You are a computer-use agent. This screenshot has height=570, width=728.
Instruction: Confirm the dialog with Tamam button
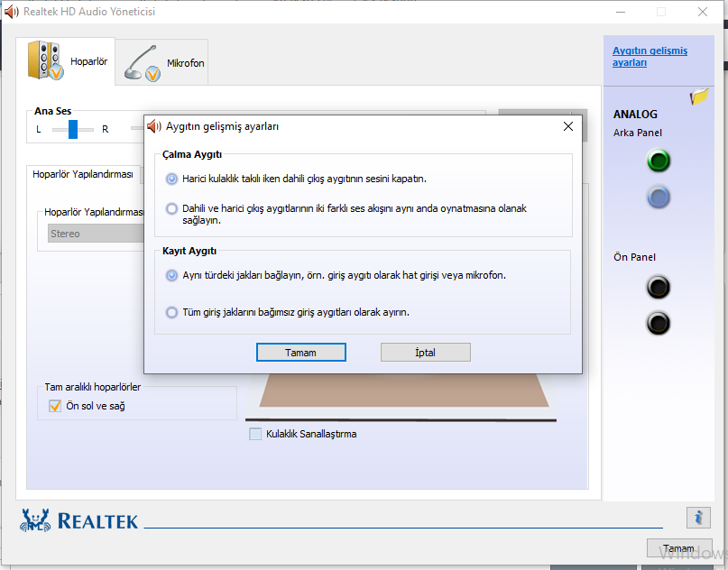coord(301,353)
